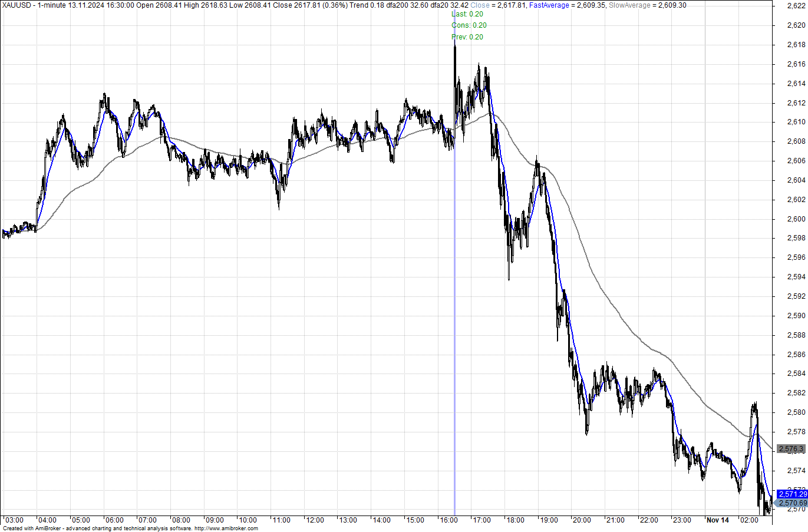This screenshot has height=532, width=808.
Task: Open the http://www.amibroker.com footer link
Action: click(x=226, y=528)
